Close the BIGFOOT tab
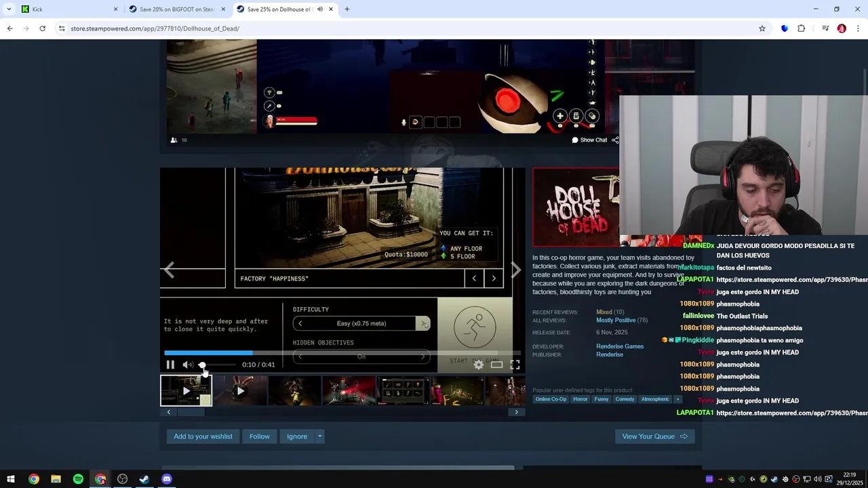The height and width of the screenshot is (488, 868). pyautogui.click(x=223, y=9)
